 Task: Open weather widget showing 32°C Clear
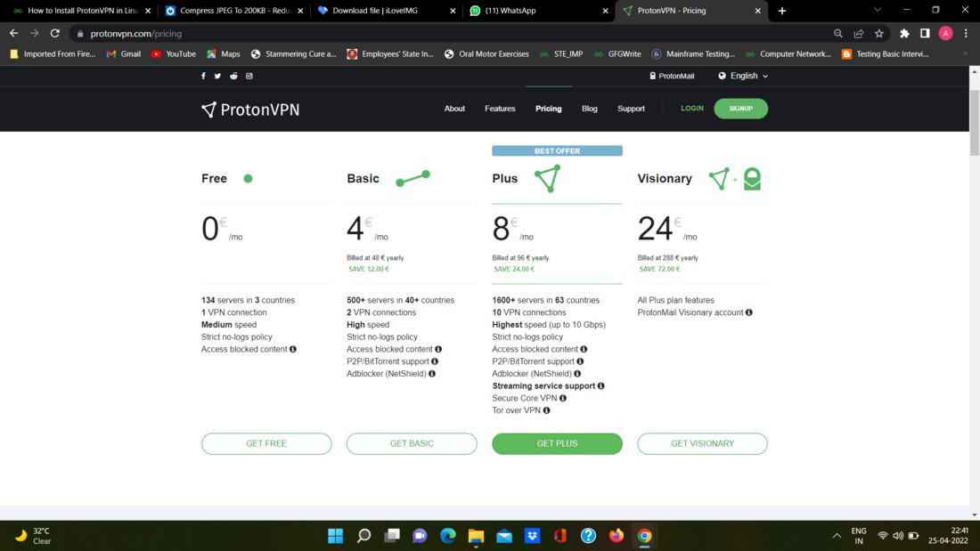coord(34,535)
